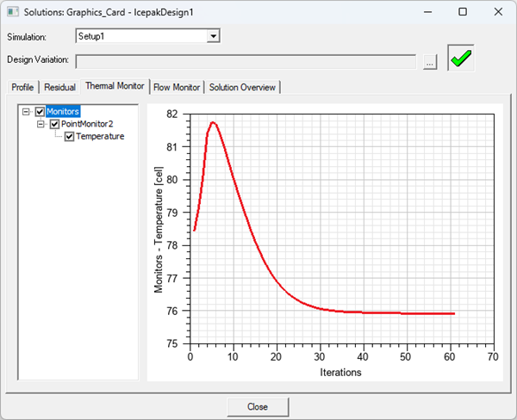Open the Simulation Setup1 dropdown
Image resolution: width=517 pixels, height=420 pixels.
tap(215, 36)
